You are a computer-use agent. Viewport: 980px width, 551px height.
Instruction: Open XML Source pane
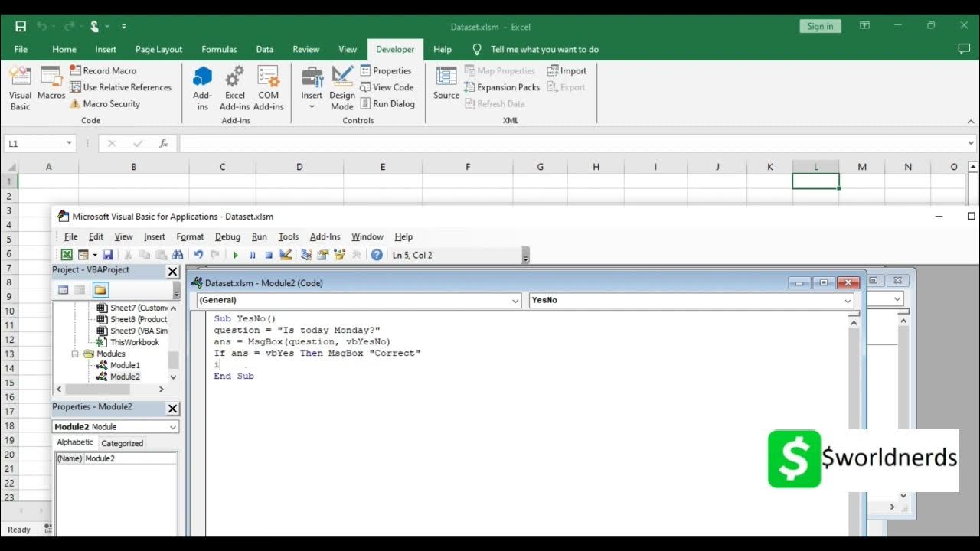(446, 83)
